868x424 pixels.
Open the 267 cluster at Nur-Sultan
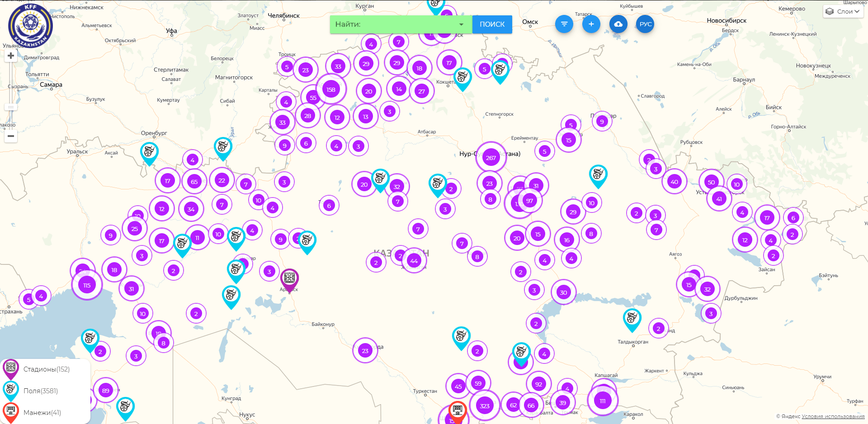click(491, 157)
